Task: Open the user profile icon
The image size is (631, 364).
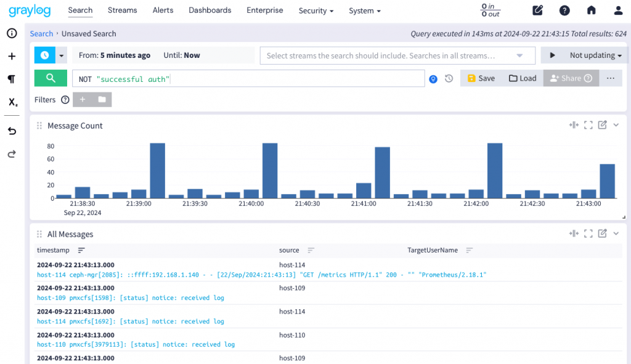Action: coord(618,10)
